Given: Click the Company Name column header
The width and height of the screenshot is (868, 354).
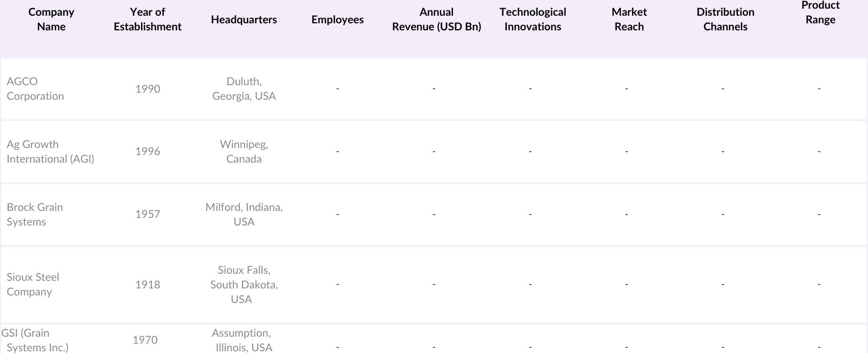Looking at the screenshot, I should point(51,20).
